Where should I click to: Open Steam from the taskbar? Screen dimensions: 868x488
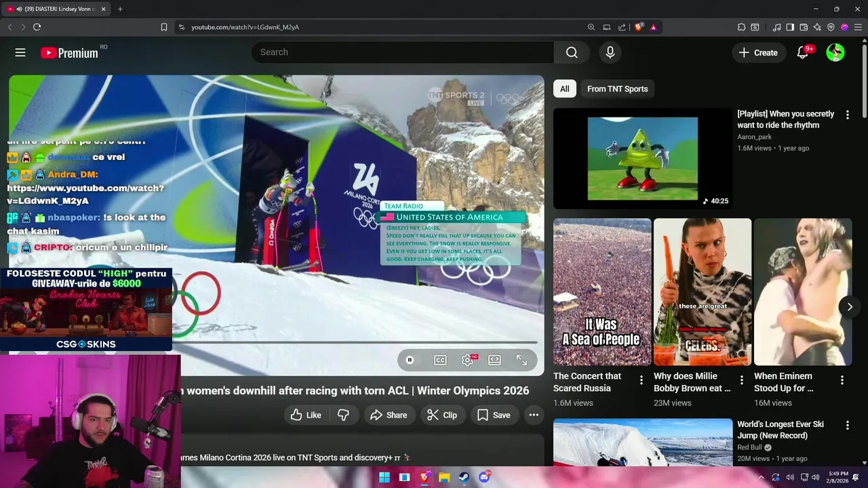pyautogui.click(x=464, y=477)
